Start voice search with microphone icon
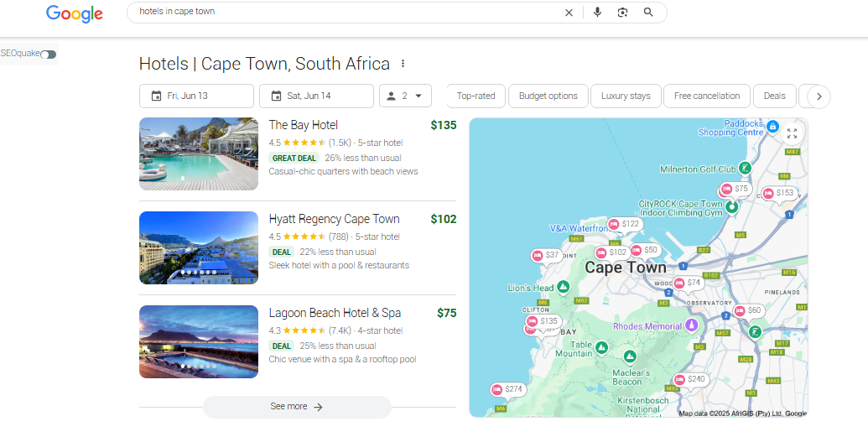This screenshot has height=437, width=868. coord(597,13)
